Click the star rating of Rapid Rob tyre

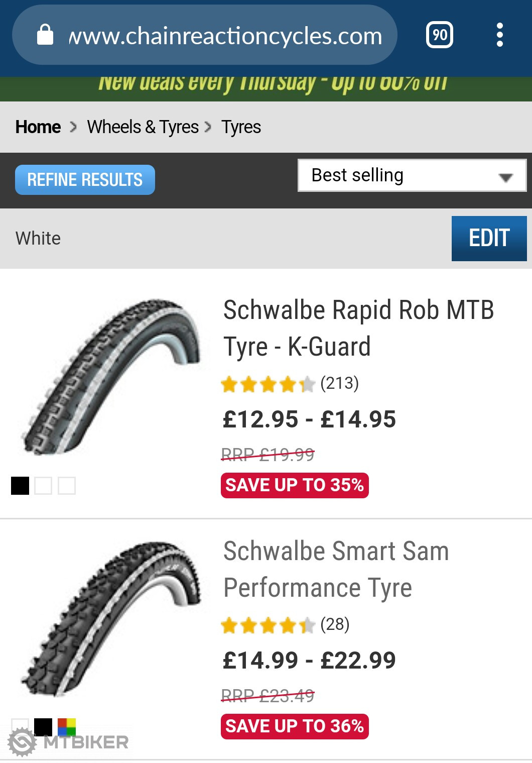pos(268,384)
